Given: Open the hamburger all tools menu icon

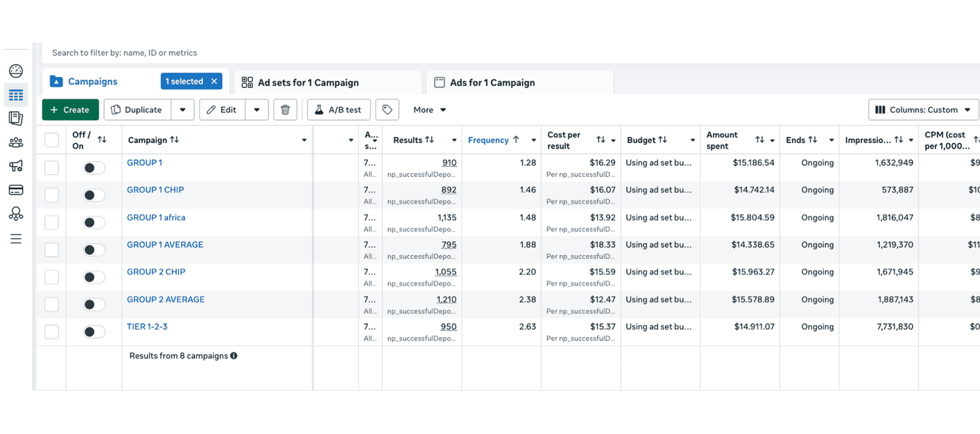Looking at the screenshot, I should 16,239.
